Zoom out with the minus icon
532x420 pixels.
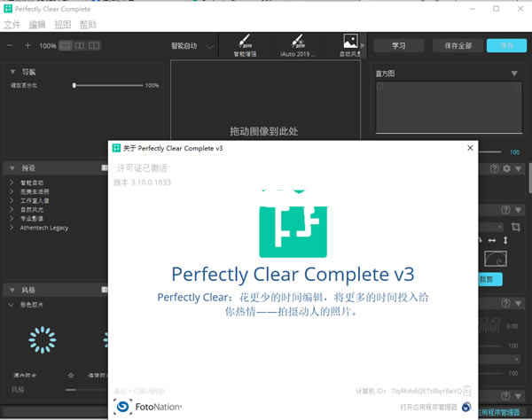10,45
